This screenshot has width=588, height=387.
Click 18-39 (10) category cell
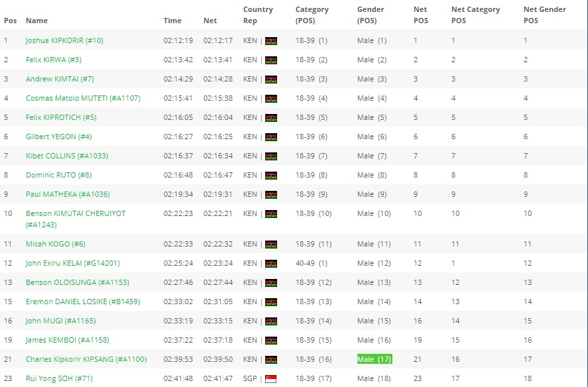pyautogui.click(x=314, y=213)
